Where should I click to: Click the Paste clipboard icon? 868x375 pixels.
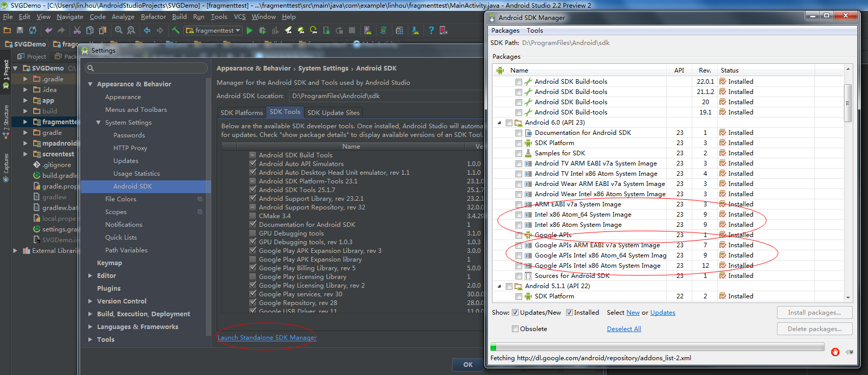point(103,30)
